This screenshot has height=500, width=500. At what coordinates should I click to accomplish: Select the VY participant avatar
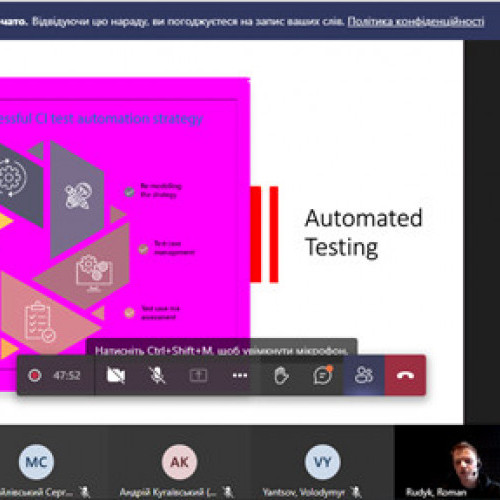point(322,462)
